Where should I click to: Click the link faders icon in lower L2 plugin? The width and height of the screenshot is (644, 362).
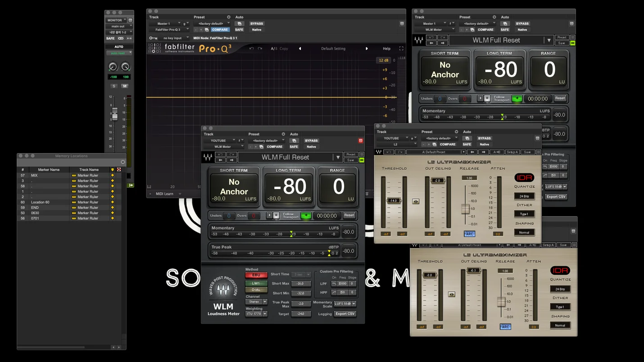pyautogui.click(x=452, y=294)
